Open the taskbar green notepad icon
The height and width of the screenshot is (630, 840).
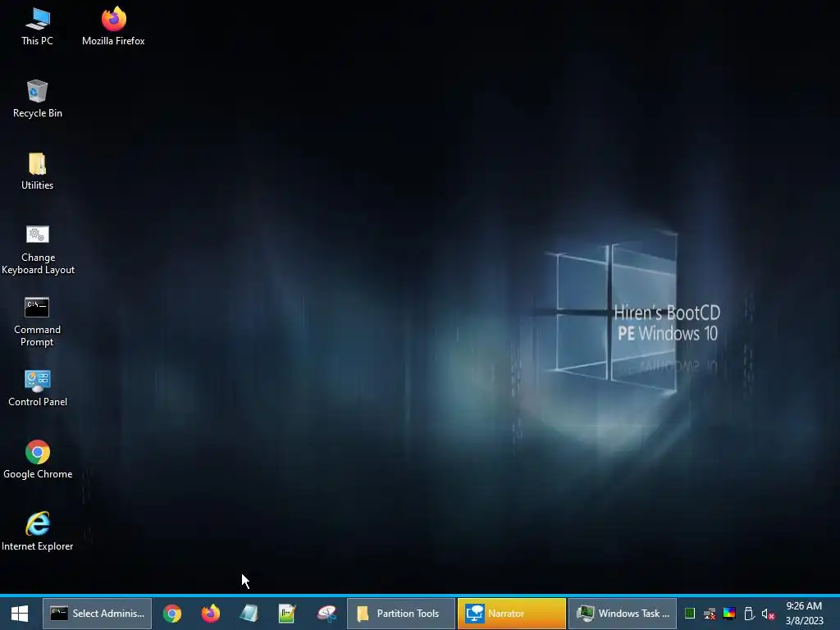pyautogui.click(x=288, y=614)
